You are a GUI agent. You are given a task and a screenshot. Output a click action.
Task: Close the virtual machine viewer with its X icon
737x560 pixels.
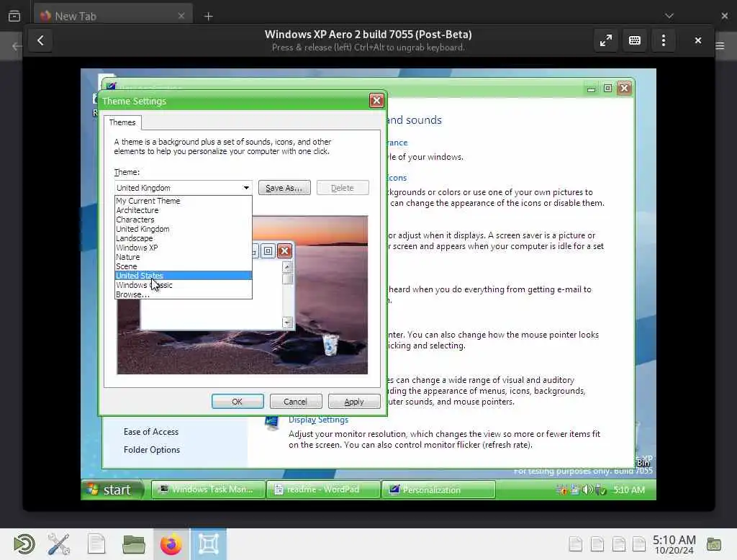698,40
